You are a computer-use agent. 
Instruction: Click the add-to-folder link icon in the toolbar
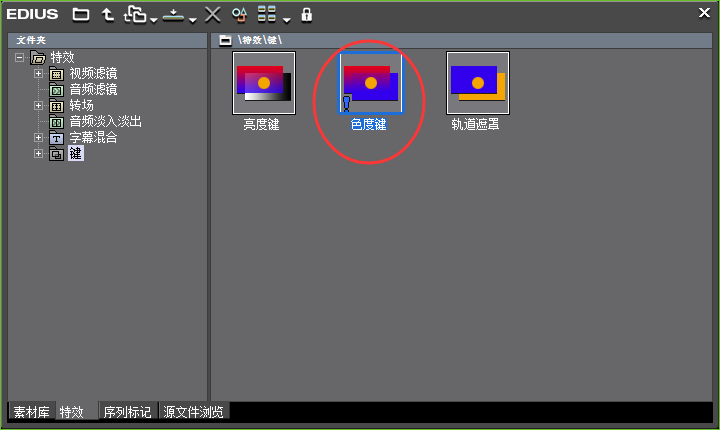click(135, 14)
